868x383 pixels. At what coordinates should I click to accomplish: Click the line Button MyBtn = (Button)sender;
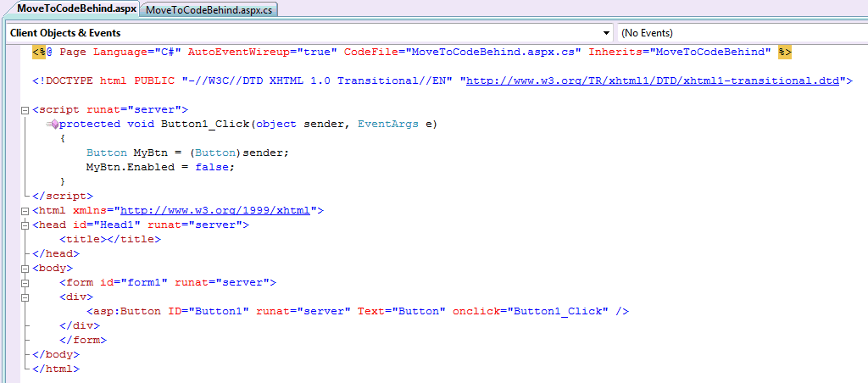coord(187,153)
